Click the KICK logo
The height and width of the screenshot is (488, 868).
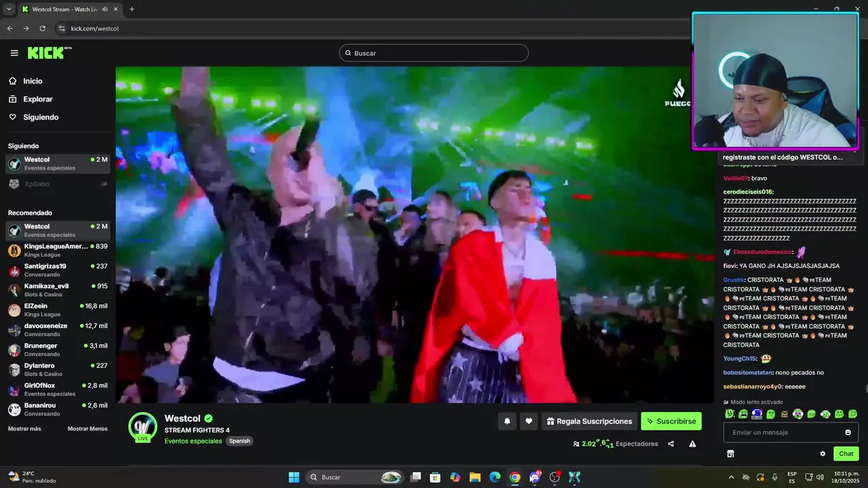point(49,53)
